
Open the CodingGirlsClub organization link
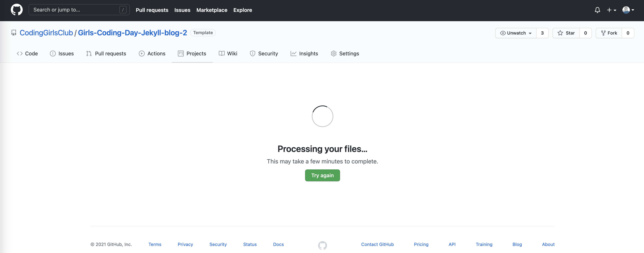pyautogui.click(x=46, y=33)
